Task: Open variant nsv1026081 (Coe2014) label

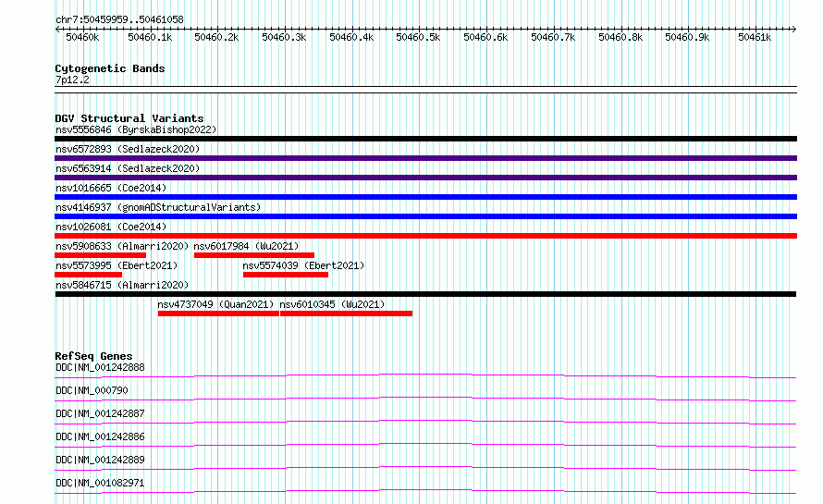Action: (111, 227)
